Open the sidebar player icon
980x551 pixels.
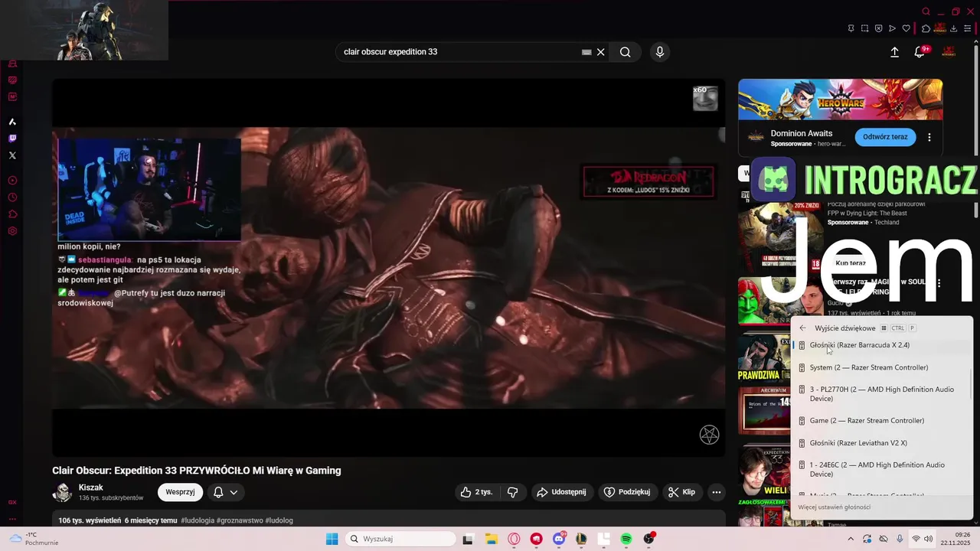click(12, 181)
